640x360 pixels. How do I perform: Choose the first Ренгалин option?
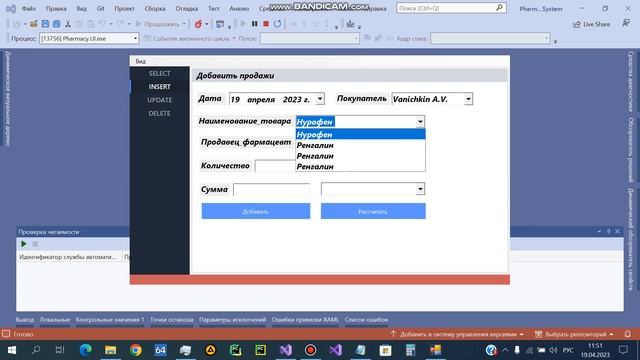click(x=360, y=145)
